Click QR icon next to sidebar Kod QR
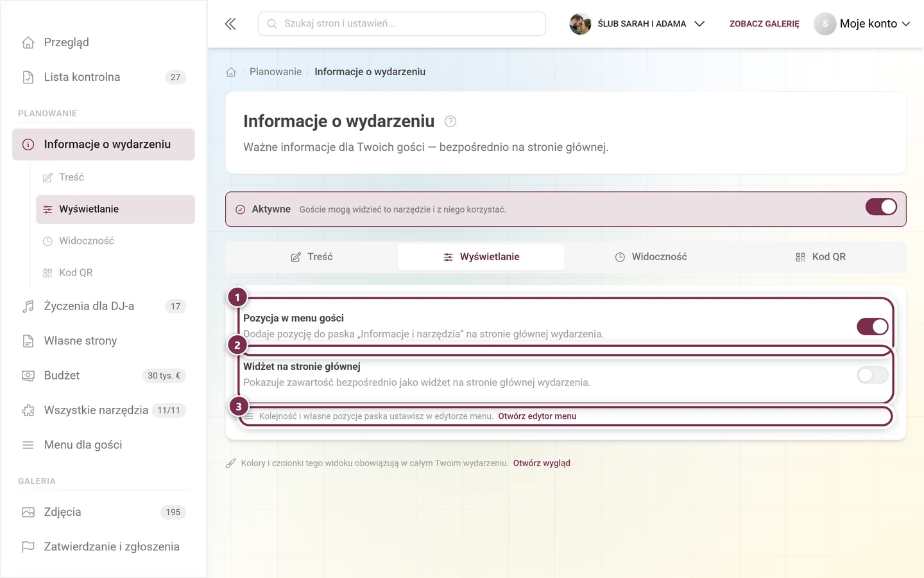This screenshot has width=924, height=578. click(x=47, y=273)
